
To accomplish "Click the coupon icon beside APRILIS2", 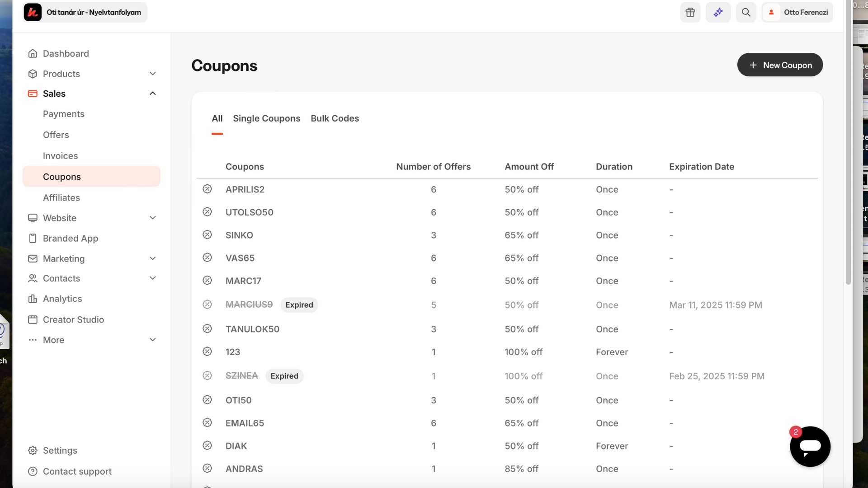I will (207, 189).
